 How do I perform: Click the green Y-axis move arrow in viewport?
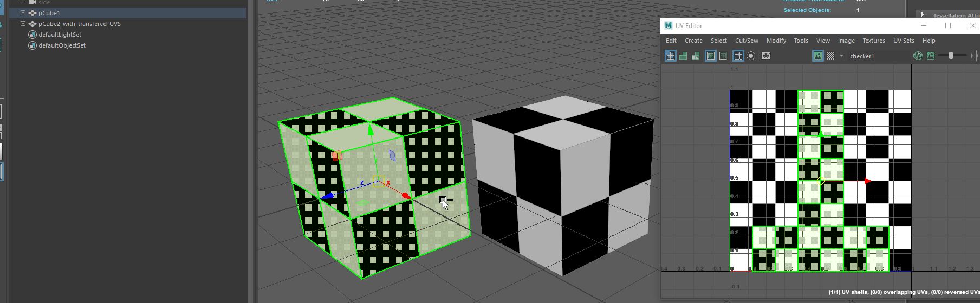[371, 129]
